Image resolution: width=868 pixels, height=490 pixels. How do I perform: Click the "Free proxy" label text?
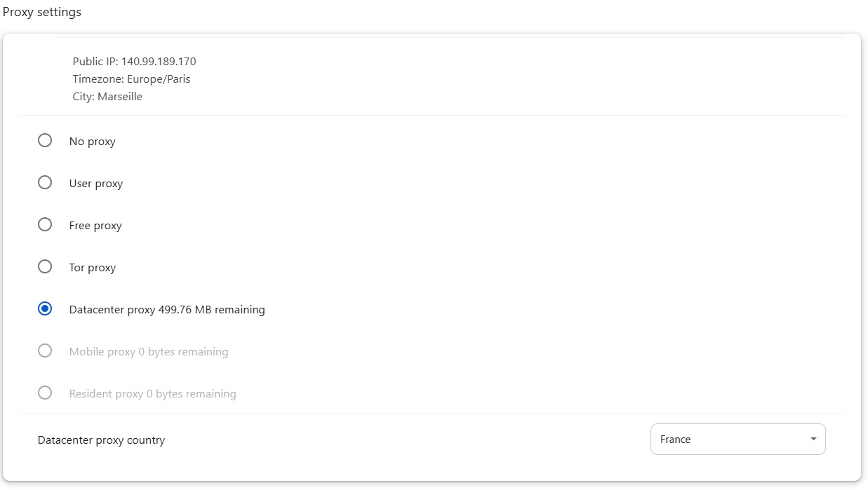[x=95, y=226]
